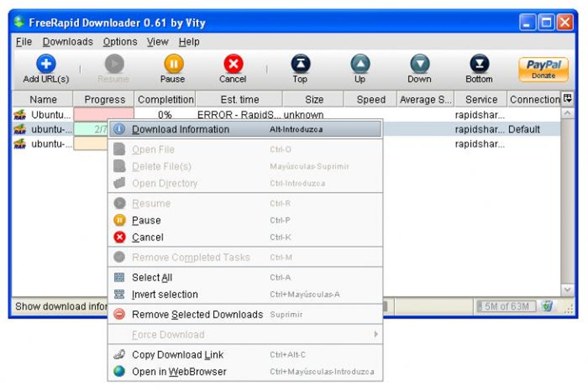Click the red Cancel toolbar icon

(x=233, y=64)
